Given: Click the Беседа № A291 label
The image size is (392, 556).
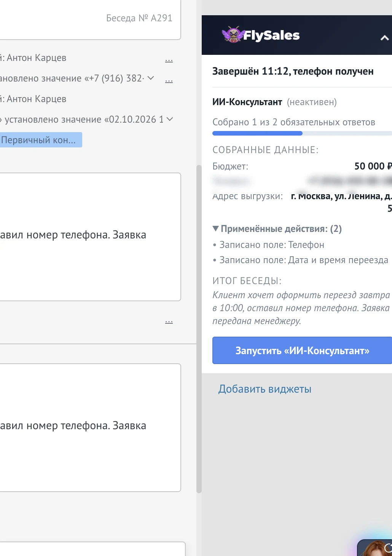Looking at the screenshot, I should click(139, 18).
